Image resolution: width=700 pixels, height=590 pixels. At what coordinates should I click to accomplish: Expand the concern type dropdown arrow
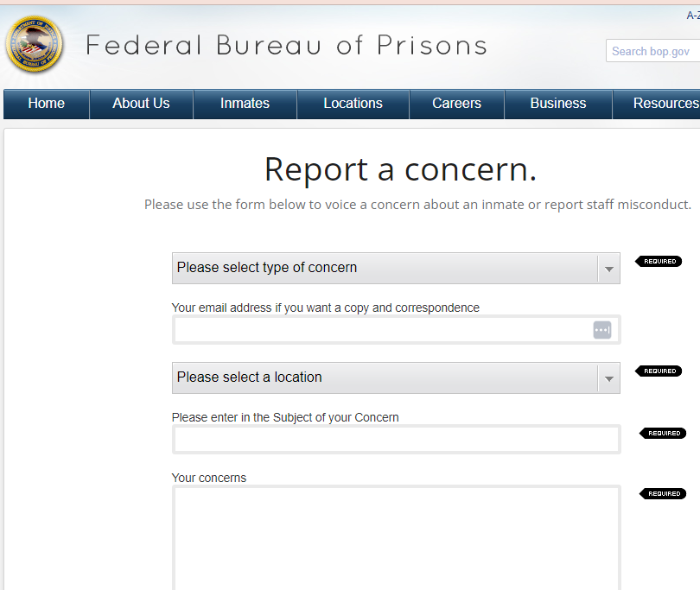pos(609,269)
